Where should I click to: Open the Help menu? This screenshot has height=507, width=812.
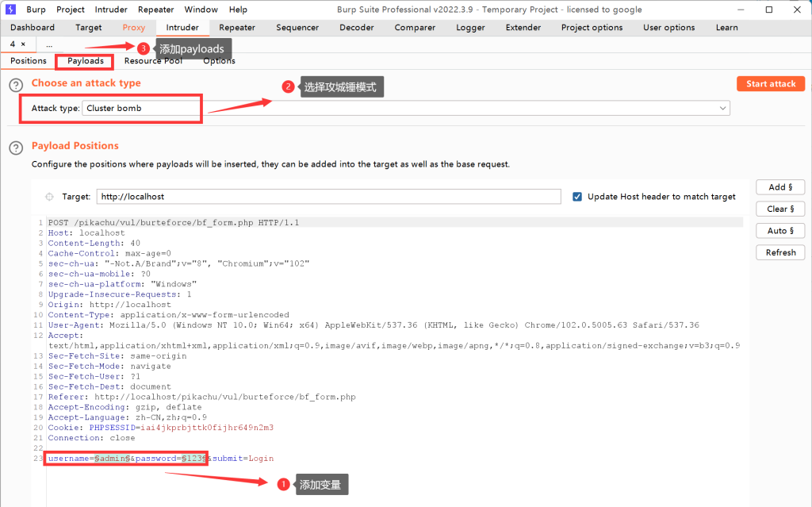(x=238, y=10)
